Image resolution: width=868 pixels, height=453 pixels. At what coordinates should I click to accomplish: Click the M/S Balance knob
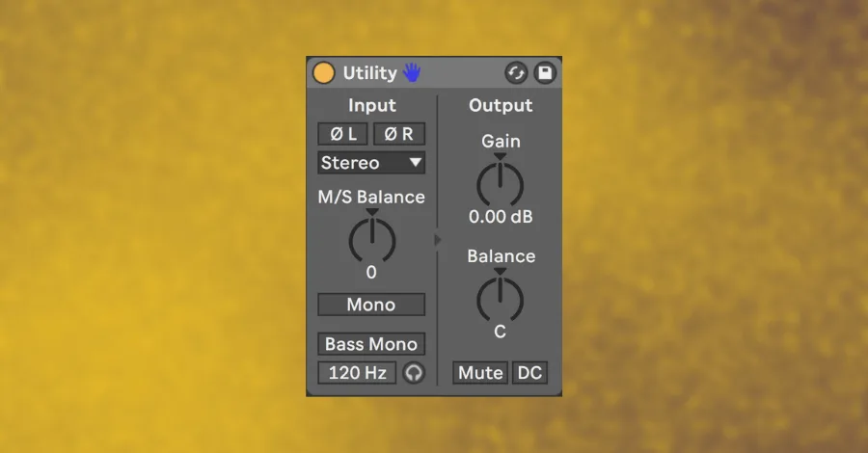click(372, 239)
